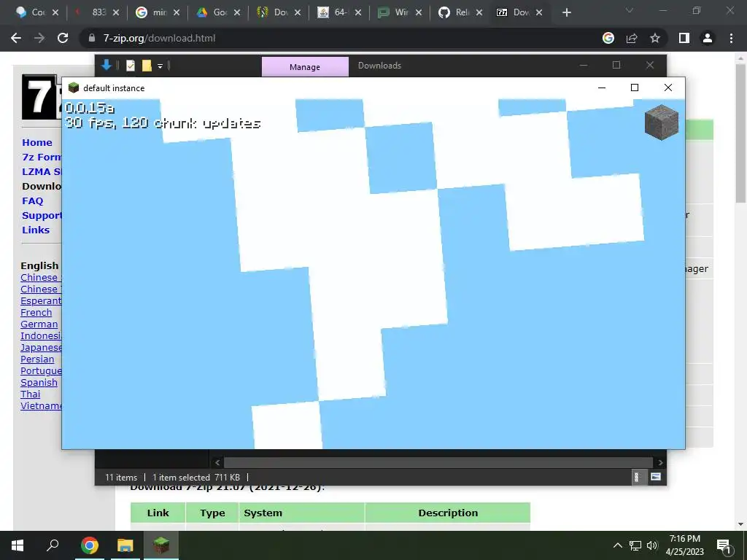This screenshot has width=747, height=560.
Task: Choose Spanish language link
Action: pos(39,382)
